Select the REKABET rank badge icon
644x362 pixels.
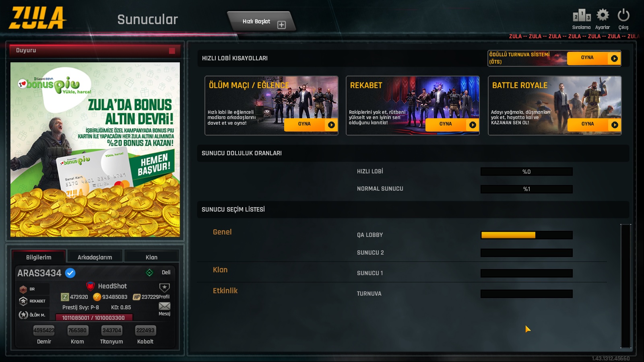23,301
